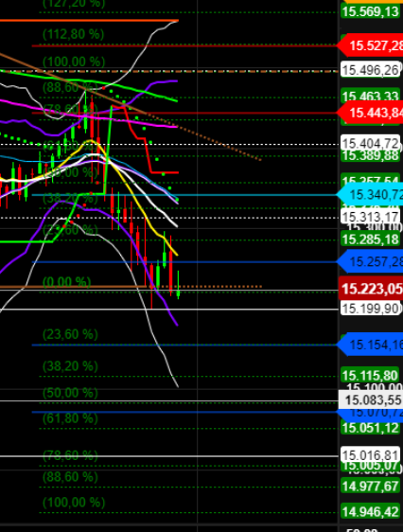Click the red 15.443,84 price tag
The image size is (403, 532).
370,113
